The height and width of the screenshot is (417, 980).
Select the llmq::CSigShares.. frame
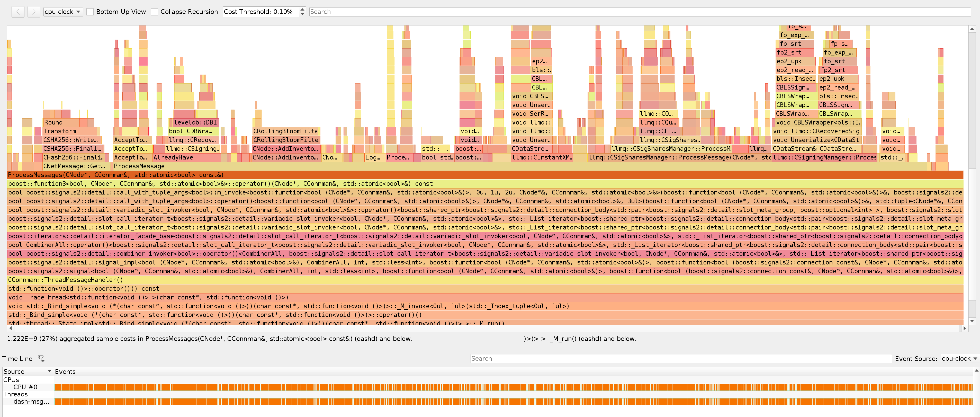coord(670,140)
